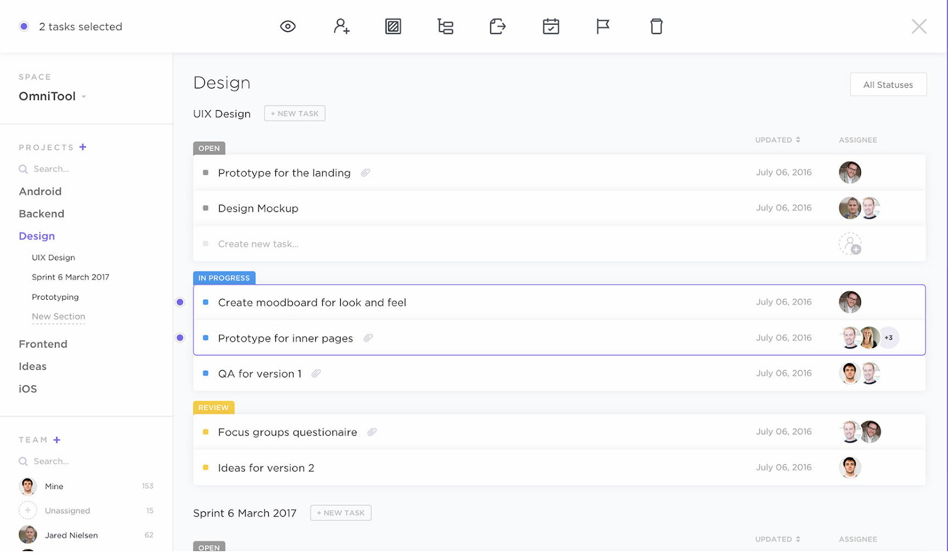The height and width of the screenshot is (560, 948).
Task: Click NEW TASK button beside Sprint 6 March 2017
Action: click(341, 513)
